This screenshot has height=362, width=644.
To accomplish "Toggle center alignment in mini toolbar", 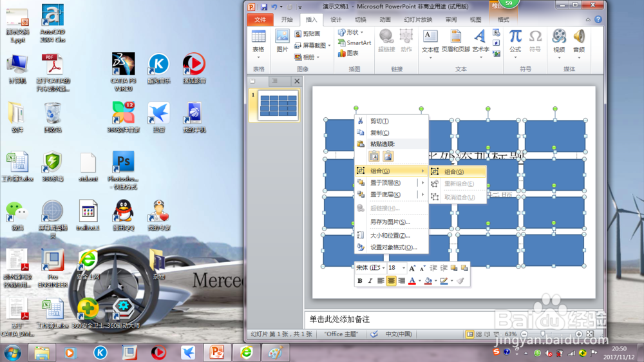I will [391, 281].
